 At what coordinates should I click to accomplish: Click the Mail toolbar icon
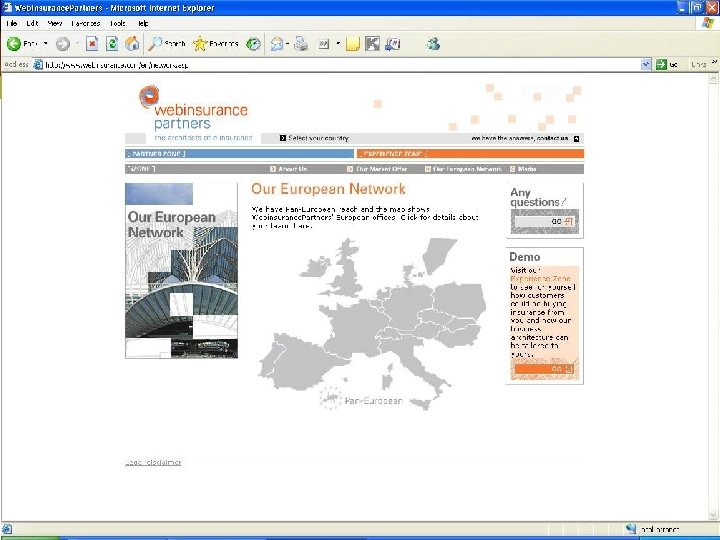tap(277, 44)
